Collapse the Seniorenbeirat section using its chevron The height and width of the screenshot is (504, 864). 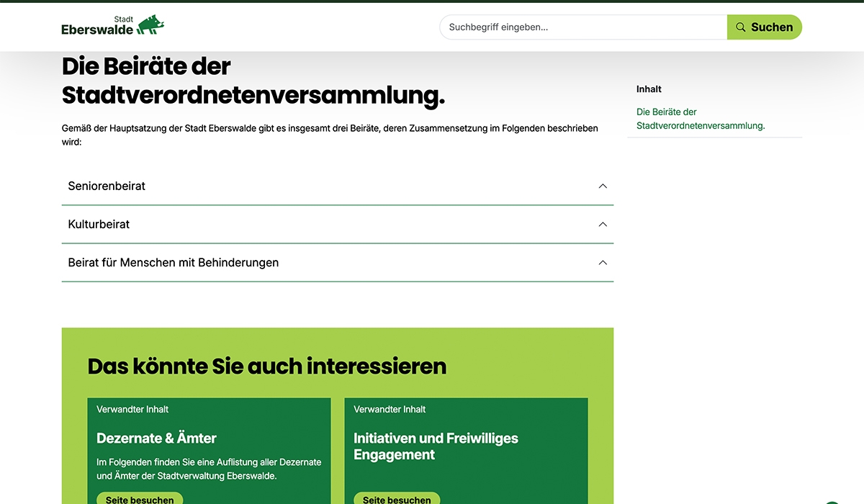[603, 186]
